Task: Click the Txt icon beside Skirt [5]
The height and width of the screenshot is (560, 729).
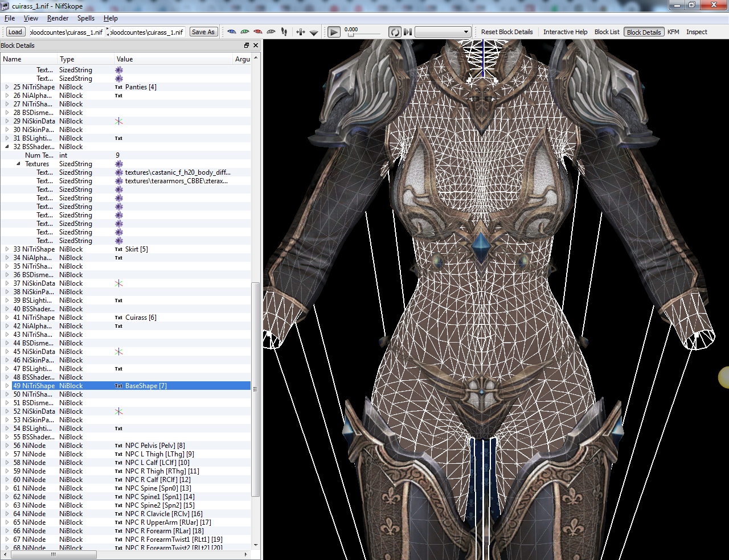Action: click(118, 249)
